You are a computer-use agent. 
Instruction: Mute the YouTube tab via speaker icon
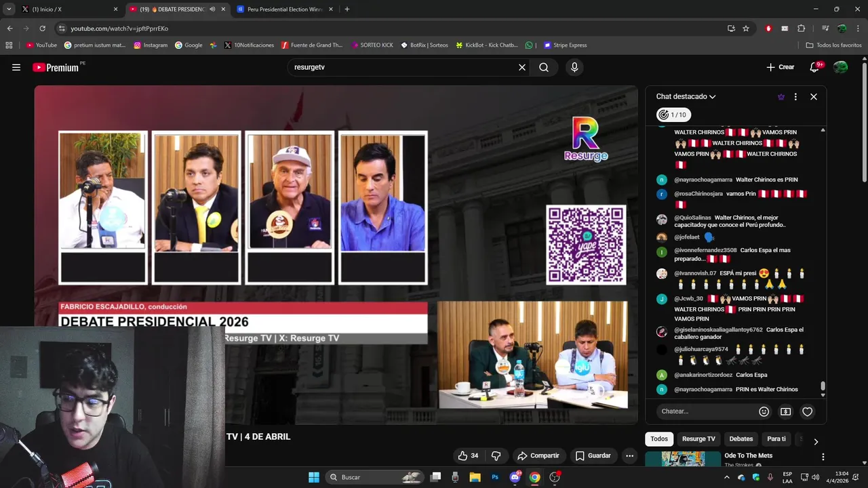(x=212, y=9)
